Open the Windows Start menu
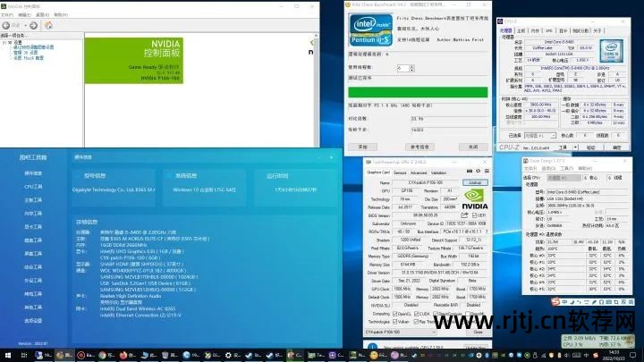Viewport: 644px width, 362px height. 8,356
